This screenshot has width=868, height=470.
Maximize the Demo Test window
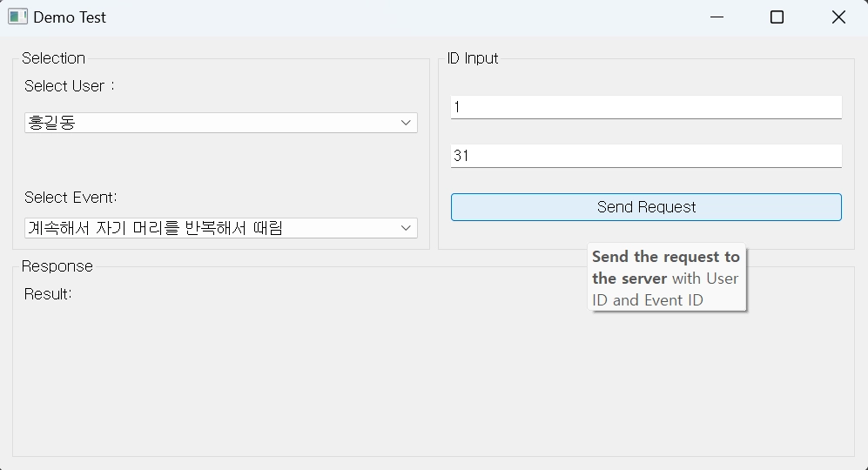(777, 17)
